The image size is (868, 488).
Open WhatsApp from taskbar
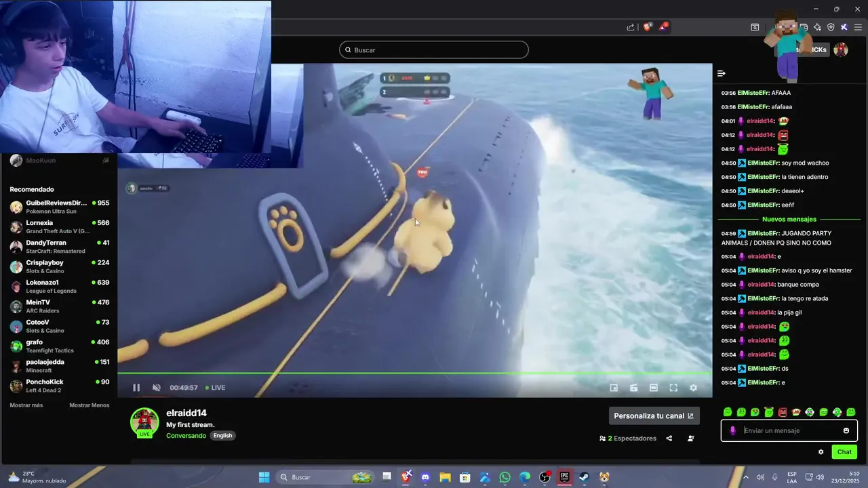click(505, 477)
